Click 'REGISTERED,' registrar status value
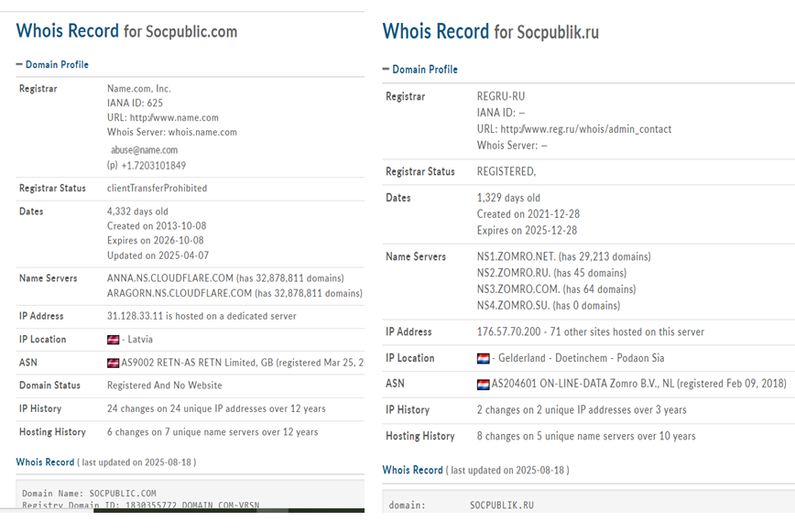This screenshot has height=532, width=795. point(506,172)
